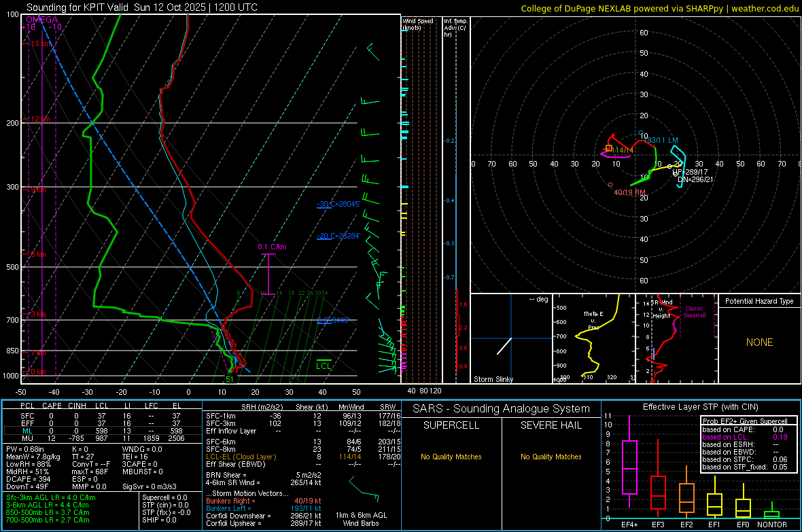Click the BRN Shear = 5 m2/s2 text

click(264, 475)
